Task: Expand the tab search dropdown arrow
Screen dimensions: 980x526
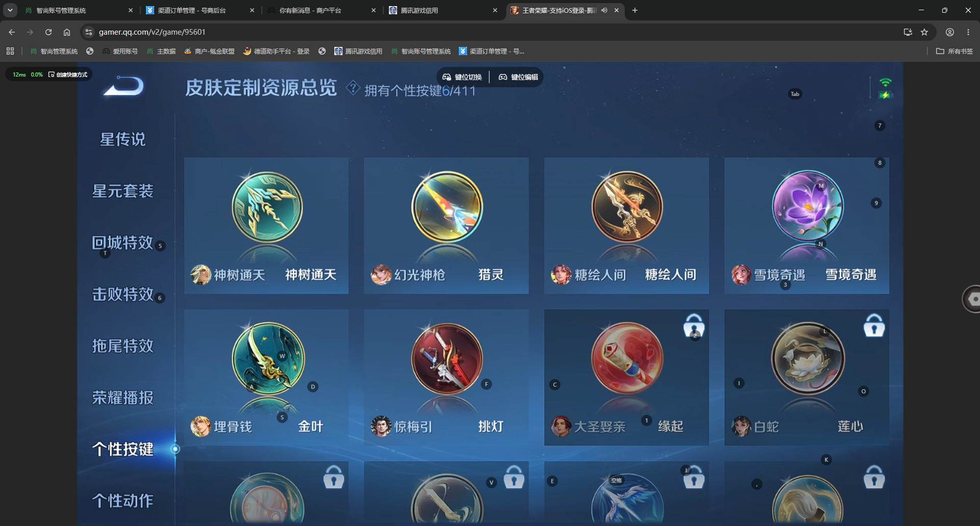Action: [10, 10]
